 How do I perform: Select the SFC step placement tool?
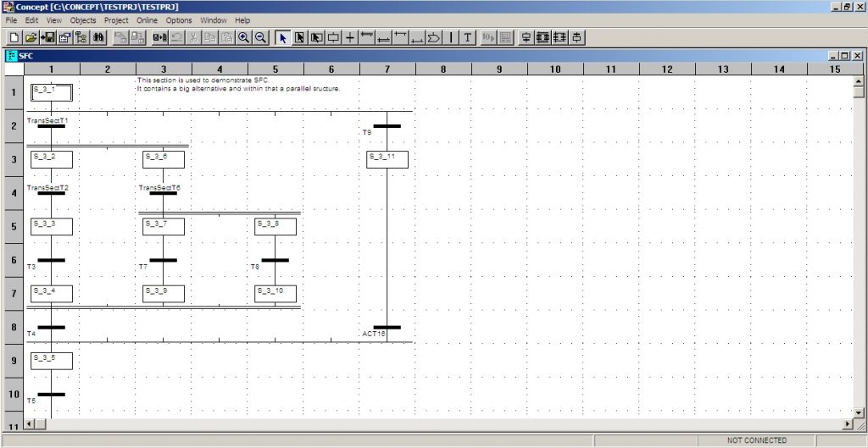click(333, 37)
